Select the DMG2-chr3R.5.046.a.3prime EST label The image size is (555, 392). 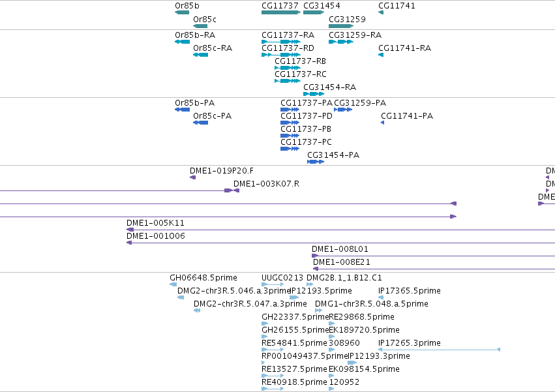233,291
